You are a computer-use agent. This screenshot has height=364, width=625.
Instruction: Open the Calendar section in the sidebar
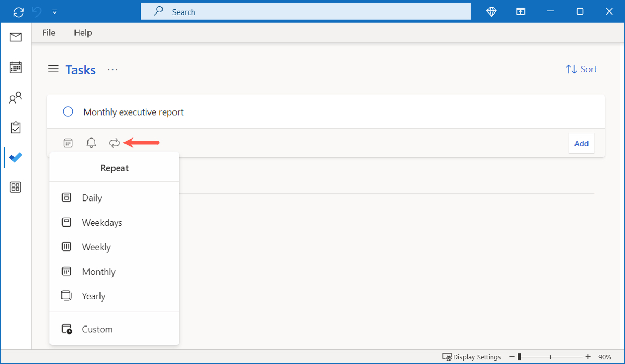point(15,67)
